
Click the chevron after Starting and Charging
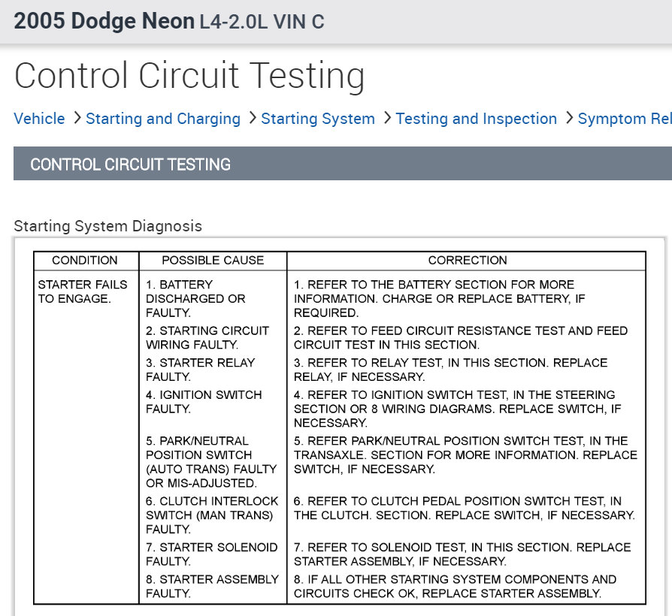tap(252, 119)
